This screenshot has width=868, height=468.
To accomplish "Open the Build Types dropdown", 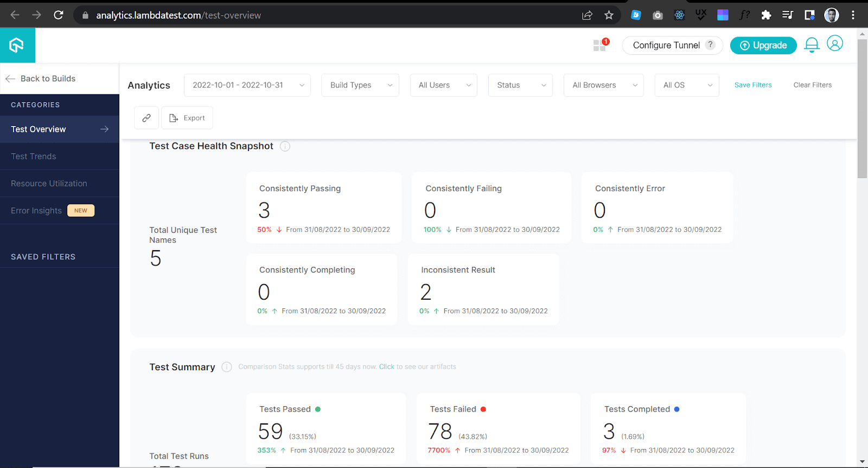I will coord(360,85).
